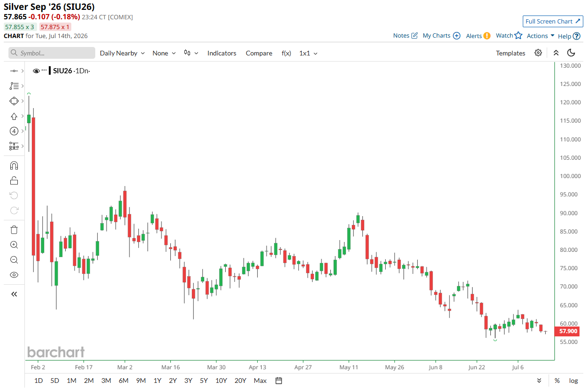Open SIU26 legend more options dots

pyautogui.click(x=44, y=70)
